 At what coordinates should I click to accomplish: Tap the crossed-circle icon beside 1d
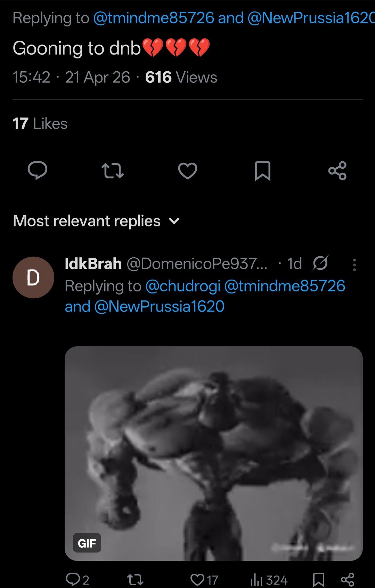coord(320,264)
